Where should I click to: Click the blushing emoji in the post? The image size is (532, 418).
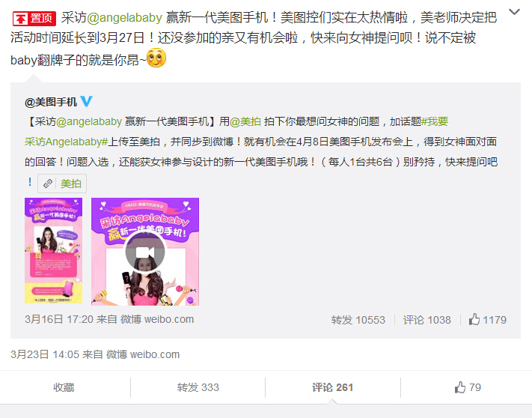tap(156, 58)
